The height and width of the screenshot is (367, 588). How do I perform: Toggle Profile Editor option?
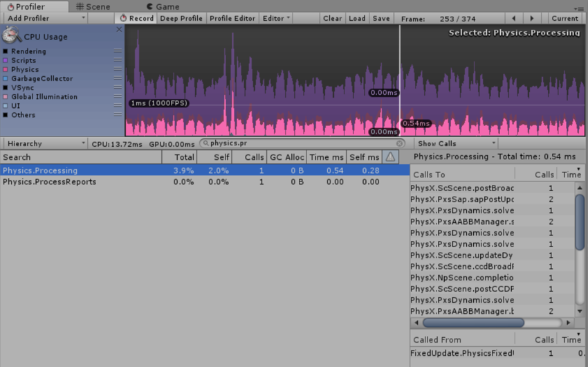pos(232,19)
